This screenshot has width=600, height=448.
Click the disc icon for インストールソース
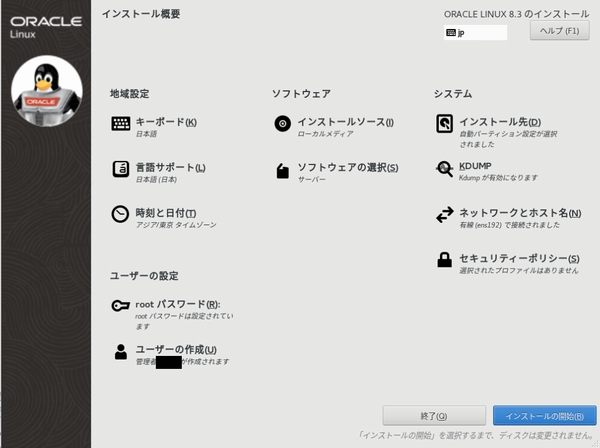point(282,124)
